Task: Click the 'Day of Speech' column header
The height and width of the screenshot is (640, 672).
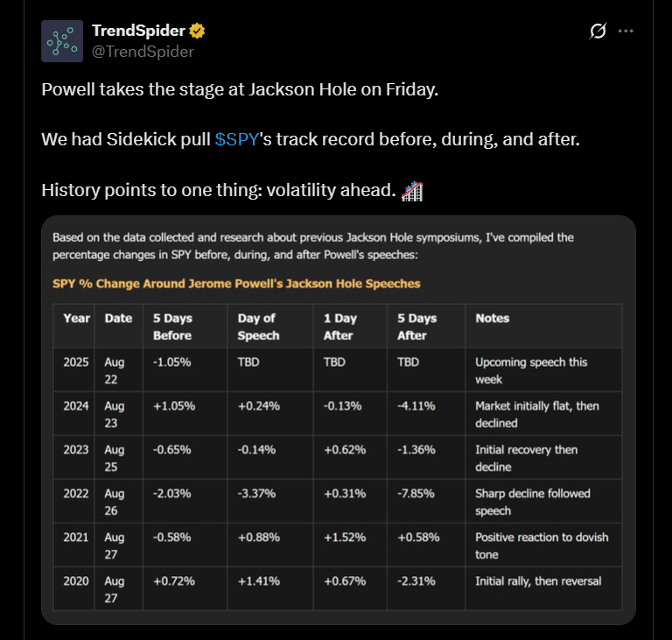Action: click(258, 327)
